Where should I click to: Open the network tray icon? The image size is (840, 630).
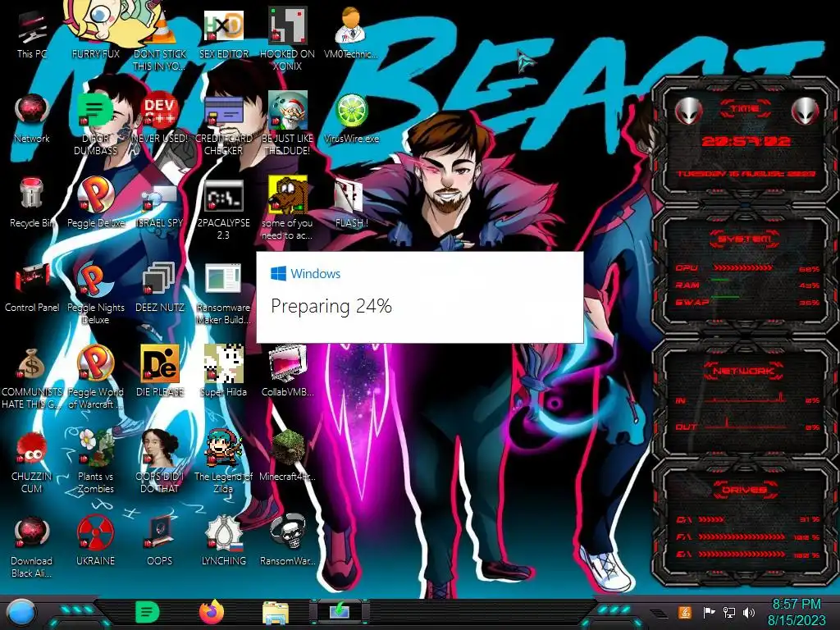click(x=729, y=612)
